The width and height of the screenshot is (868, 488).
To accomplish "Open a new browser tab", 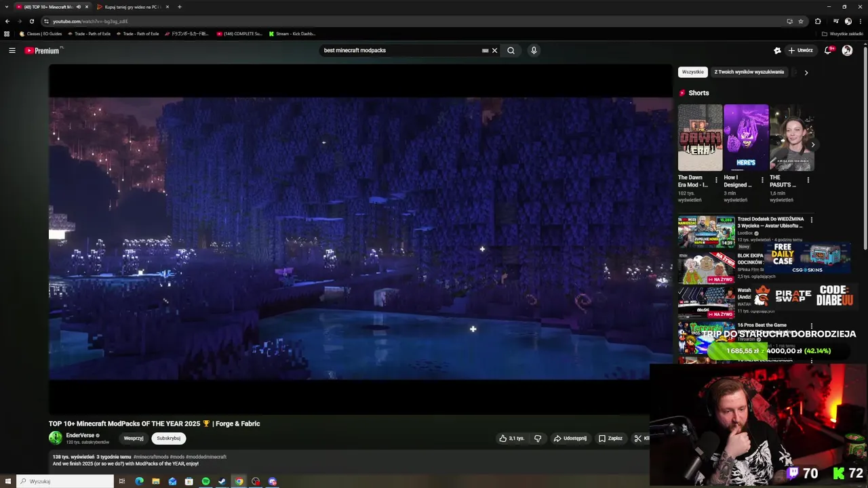I will click(x=179, y=7).
